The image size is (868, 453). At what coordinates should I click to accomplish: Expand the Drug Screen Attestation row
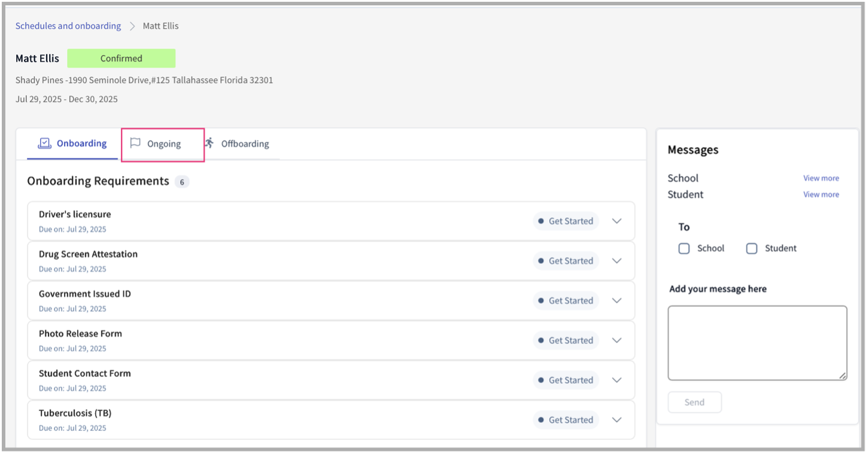point(617,261)
